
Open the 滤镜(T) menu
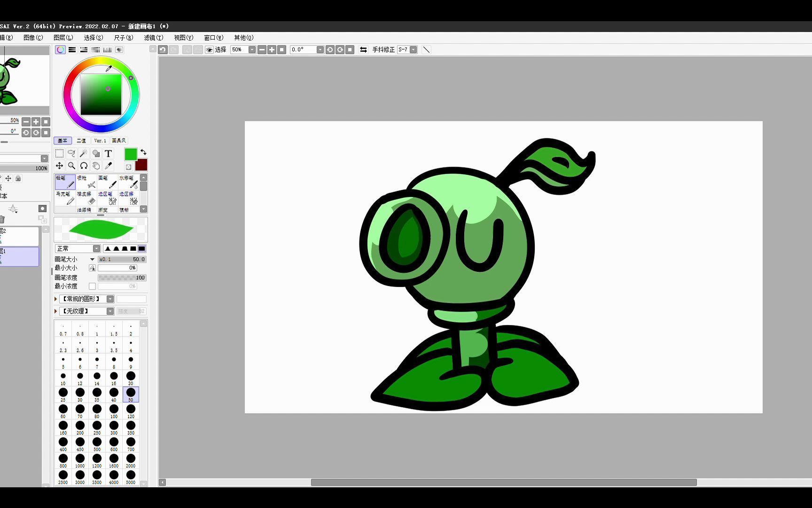154,38
